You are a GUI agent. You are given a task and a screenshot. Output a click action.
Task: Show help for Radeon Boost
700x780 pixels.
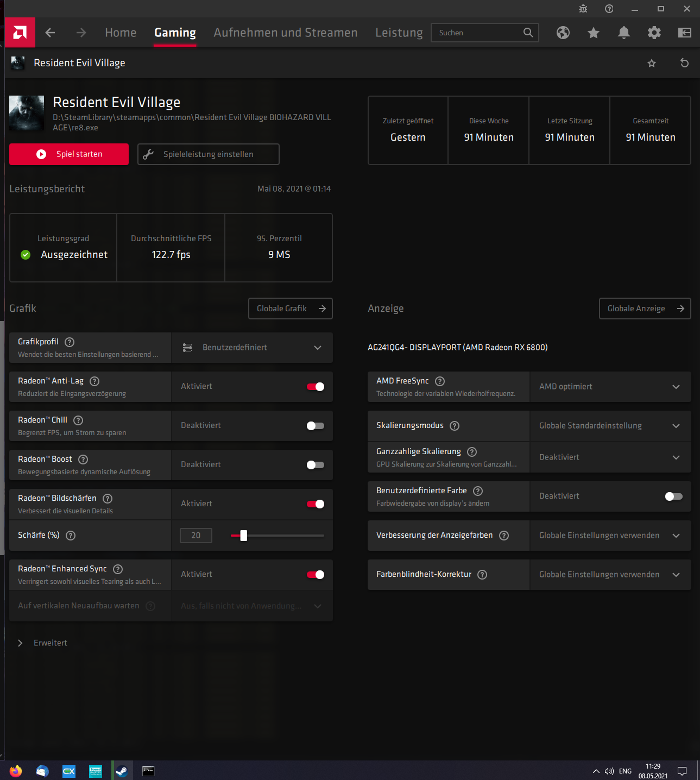83,460
